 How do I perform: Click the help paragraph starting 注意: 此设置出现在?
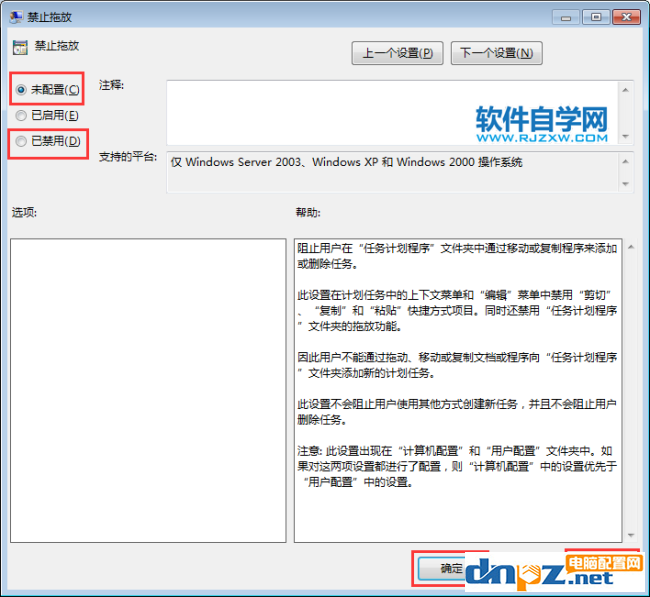click(x=457, y=466)
